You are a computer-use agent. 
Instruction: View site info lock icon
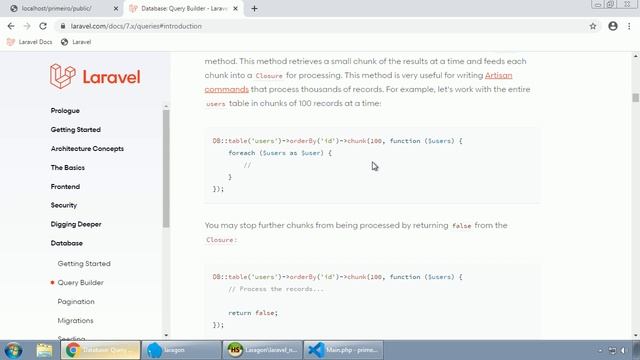62,26
